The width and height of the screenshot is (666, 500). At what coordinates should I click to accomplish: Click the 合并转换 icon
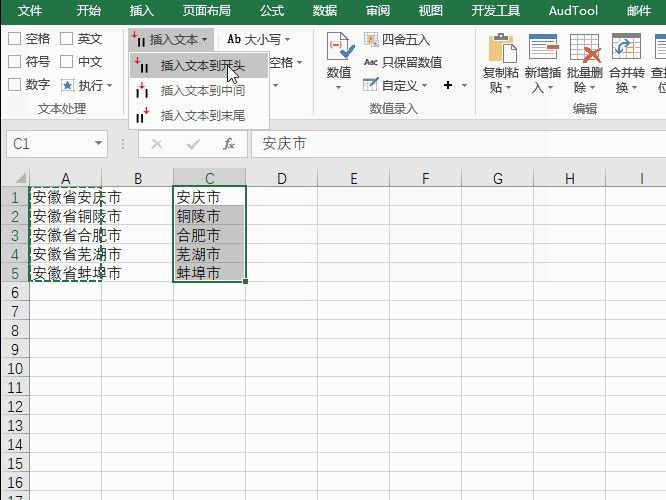click(x=626, y=47)
